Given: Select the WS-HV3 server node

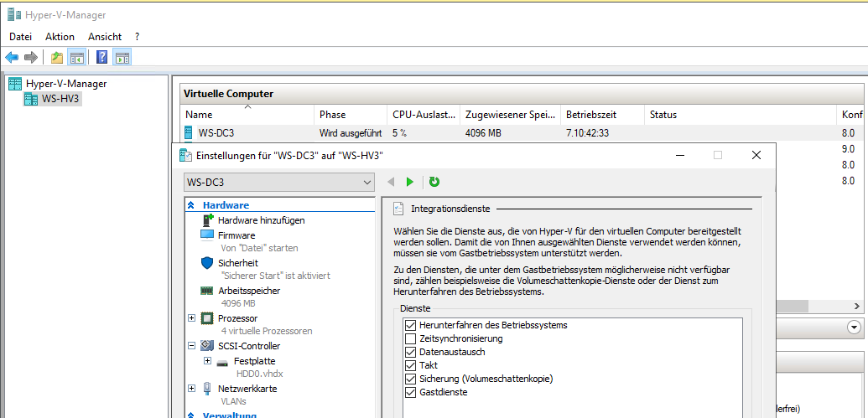Looking at the screenshot, I should (61, 99).
